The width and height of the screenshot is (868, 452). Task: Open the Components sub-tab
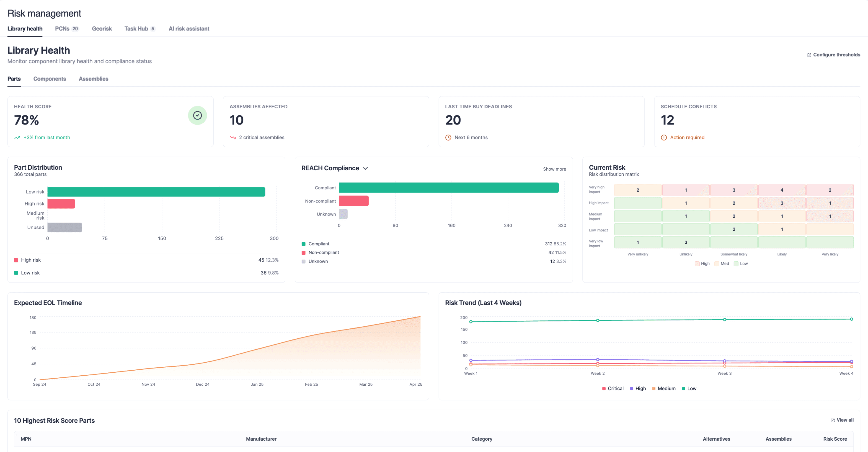point(49,79)
